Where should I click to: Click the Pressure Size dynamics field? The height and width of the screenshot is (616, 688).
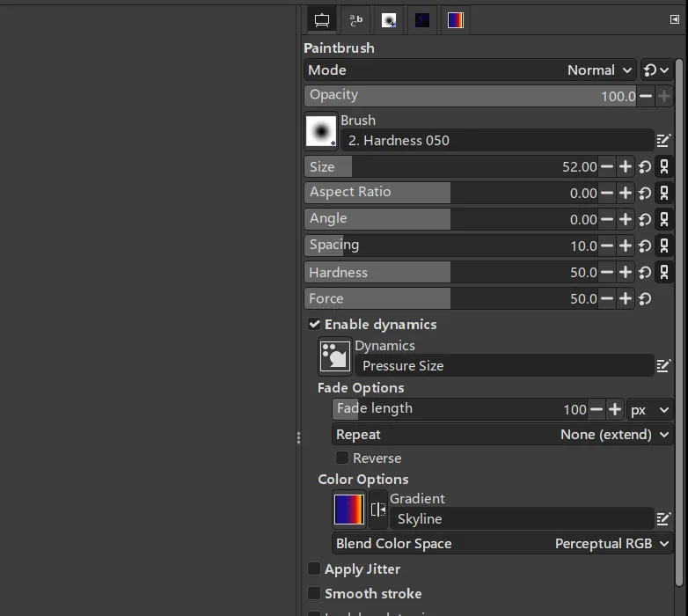coord(504,365)
